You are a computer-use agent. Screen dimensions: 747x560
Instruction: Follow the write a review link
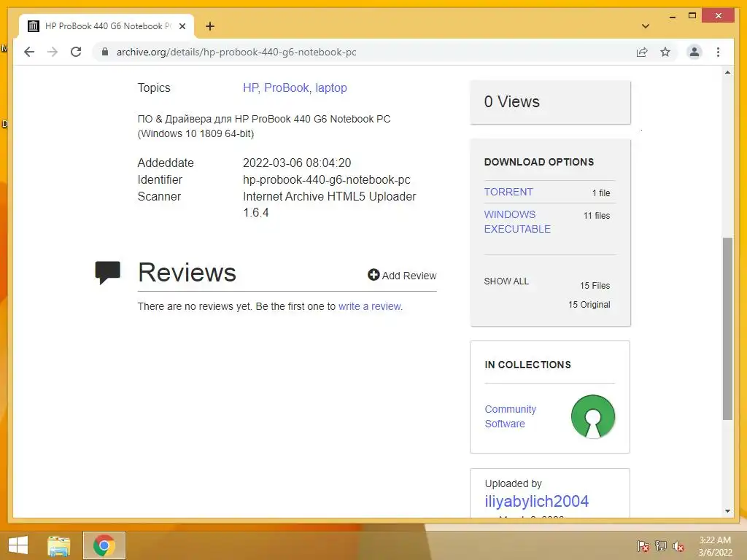pyautogui.click(x=370, y=306)
